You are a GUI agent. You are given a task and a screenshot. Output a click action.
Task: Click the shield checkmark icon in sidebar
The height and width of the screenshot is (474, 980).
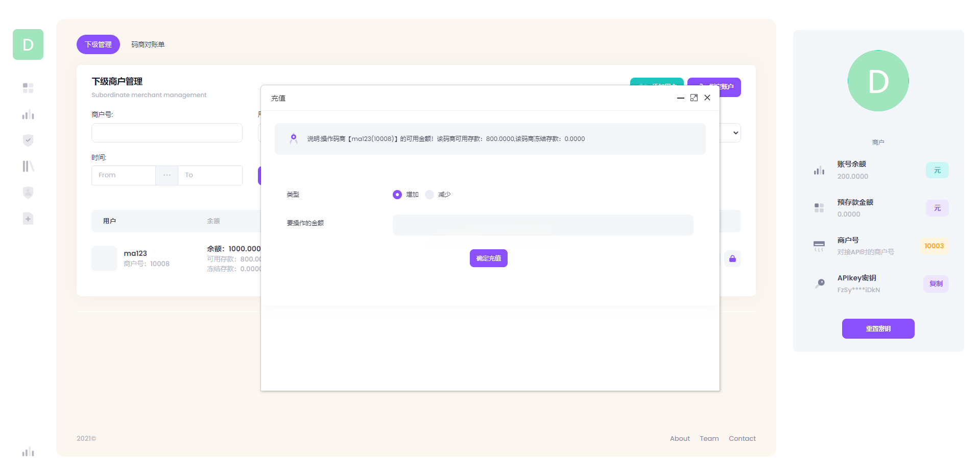coord(28,140)
